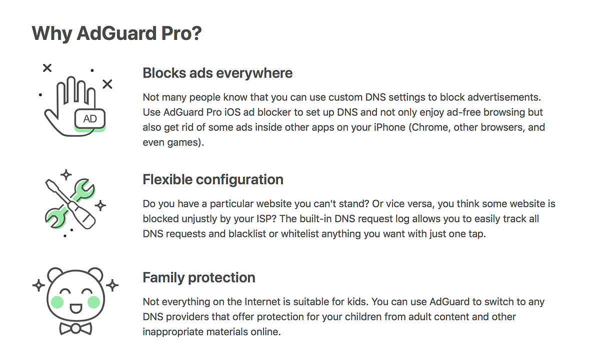Viewport: 600px width, 364px height.
Task: Click the hand holding AD badge icon
Action: [75, 103]
